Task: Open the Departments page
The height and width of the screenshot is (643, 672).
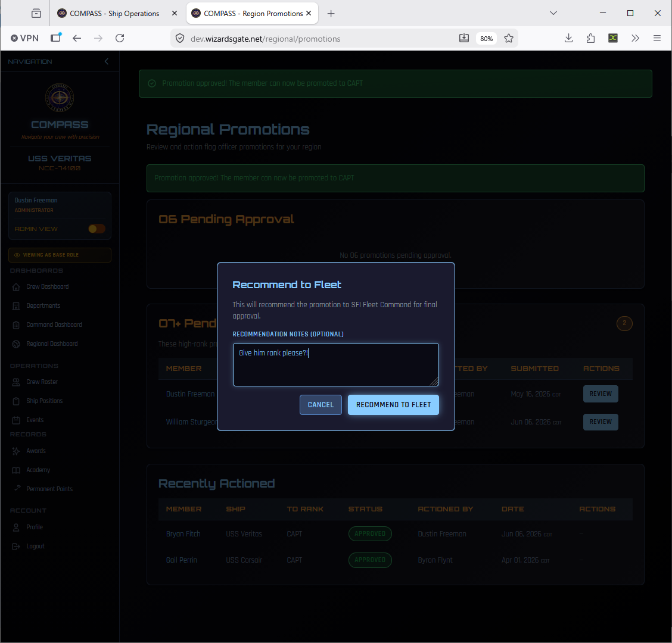Action: [43, 305]
